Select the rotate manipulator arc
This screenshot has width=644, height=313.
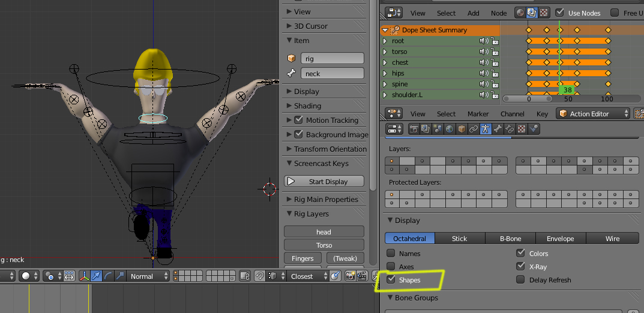(x=107, y=276)
